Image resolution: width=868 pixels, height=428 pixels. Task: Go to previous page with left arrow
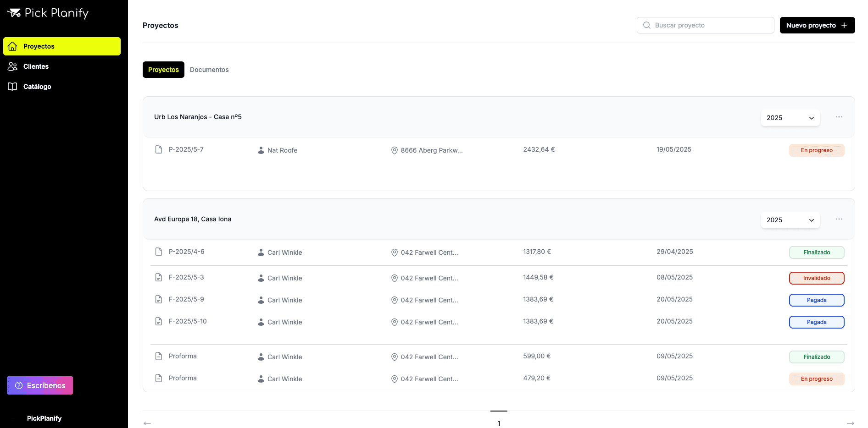[147, 423]
